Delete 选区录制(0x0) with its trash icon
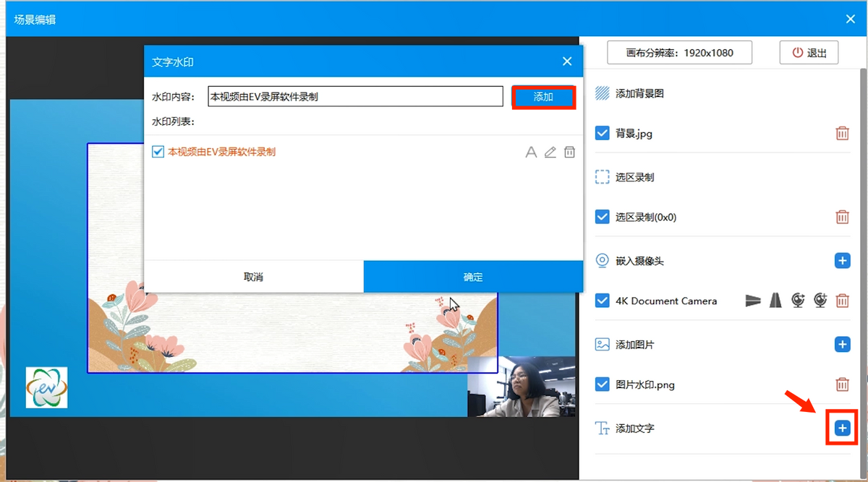Viewport: 868px width, 482px height. coord(842,217)
